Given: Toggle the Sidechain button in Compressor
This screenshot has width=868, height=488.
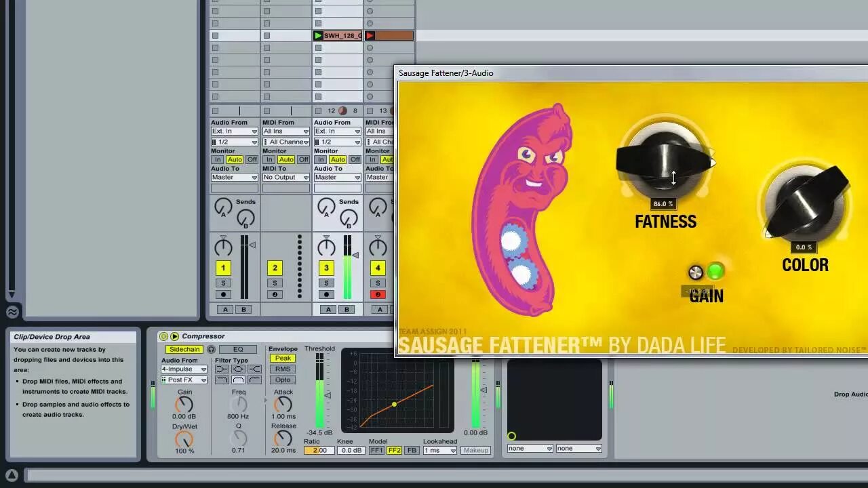Looking at the screenshot, I should click(184, 350).
